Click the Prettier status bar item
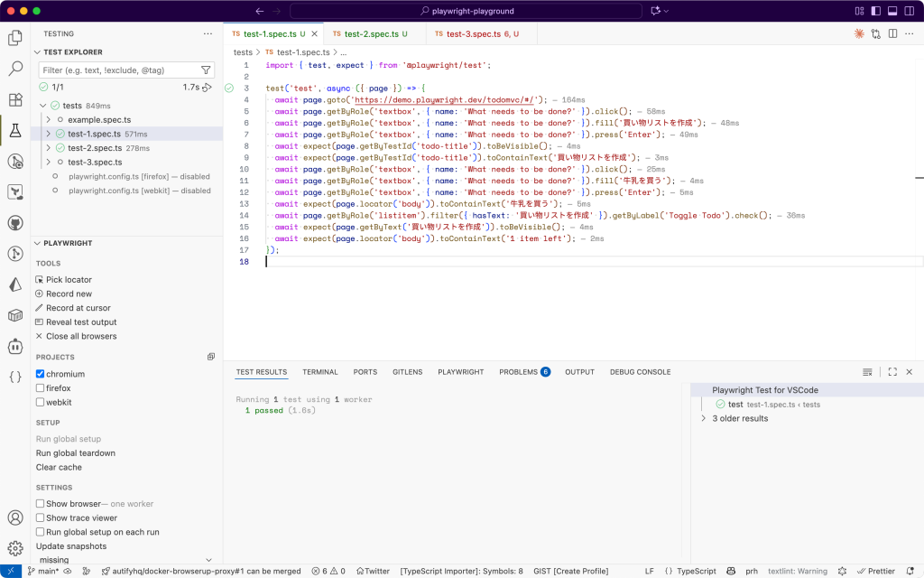 pos(876,571)
